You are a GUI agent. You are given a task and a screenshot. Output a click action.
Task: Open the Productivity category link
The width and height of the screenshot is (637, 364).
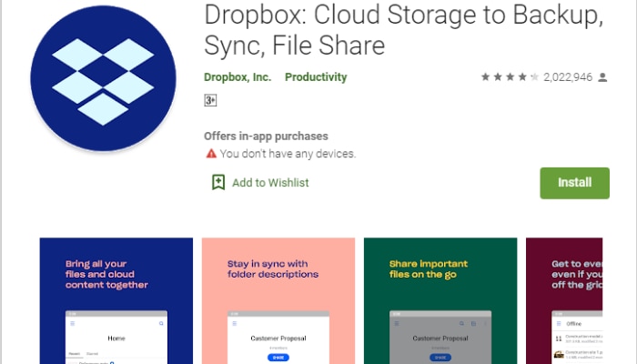click(316, 77)
